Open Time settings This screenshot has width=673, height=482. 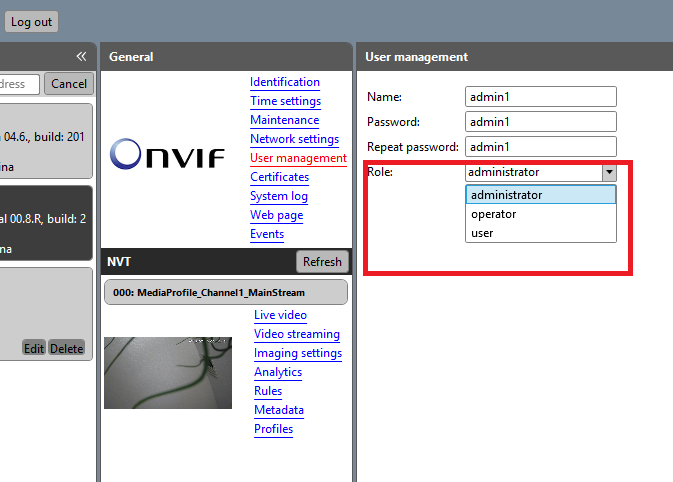(285, 101)
